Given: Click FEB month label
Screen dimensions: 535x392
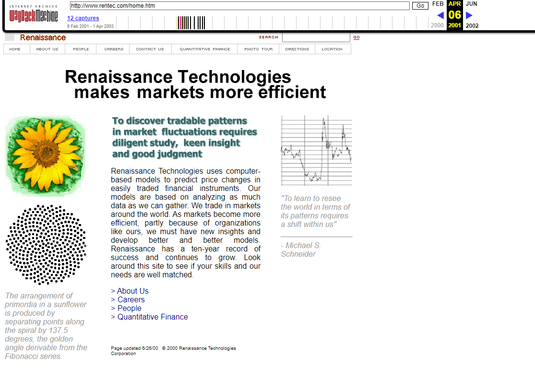Looking at the screenshot, I should tap(438, 4).
